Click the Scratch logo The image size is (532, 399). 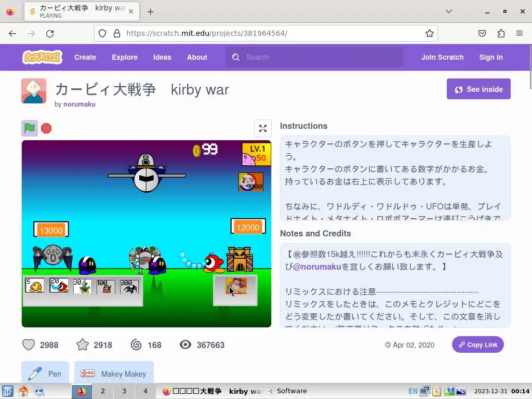[43, 57]
